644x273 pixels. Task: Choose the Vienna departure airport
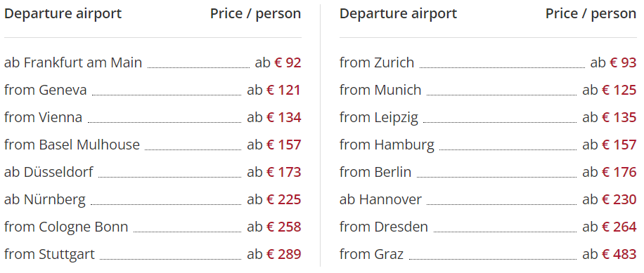coord(153,118)
